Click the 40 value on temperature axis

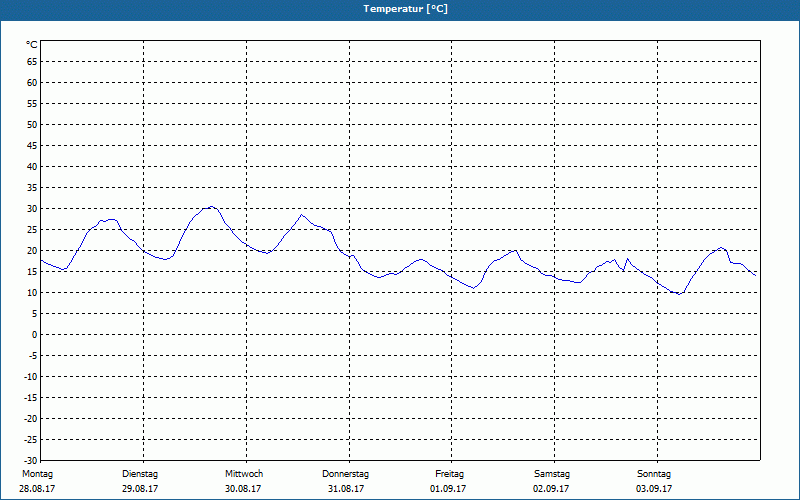[x=32, y=167]
